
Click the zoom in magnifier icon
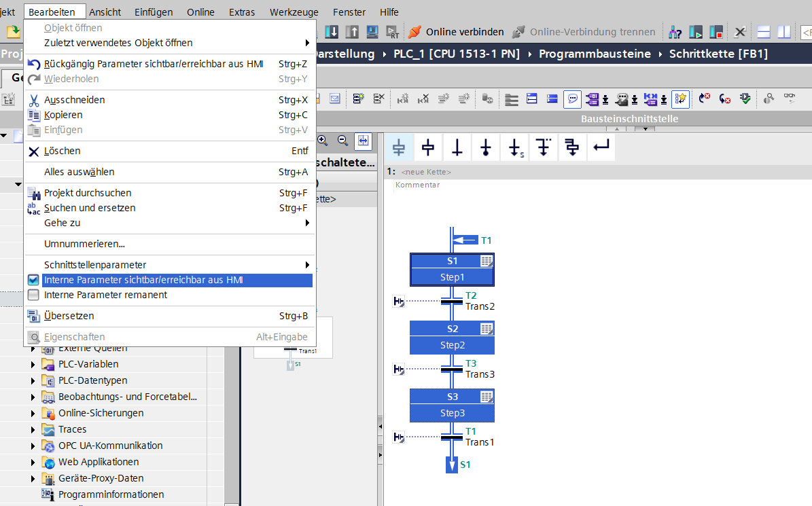coord(323,141)
